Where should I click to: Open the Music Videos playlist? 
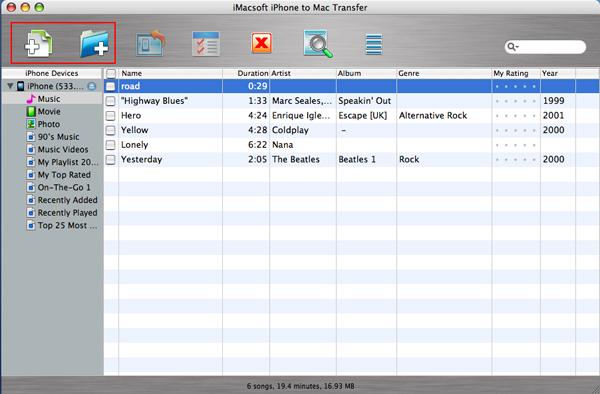pos(63,149)
